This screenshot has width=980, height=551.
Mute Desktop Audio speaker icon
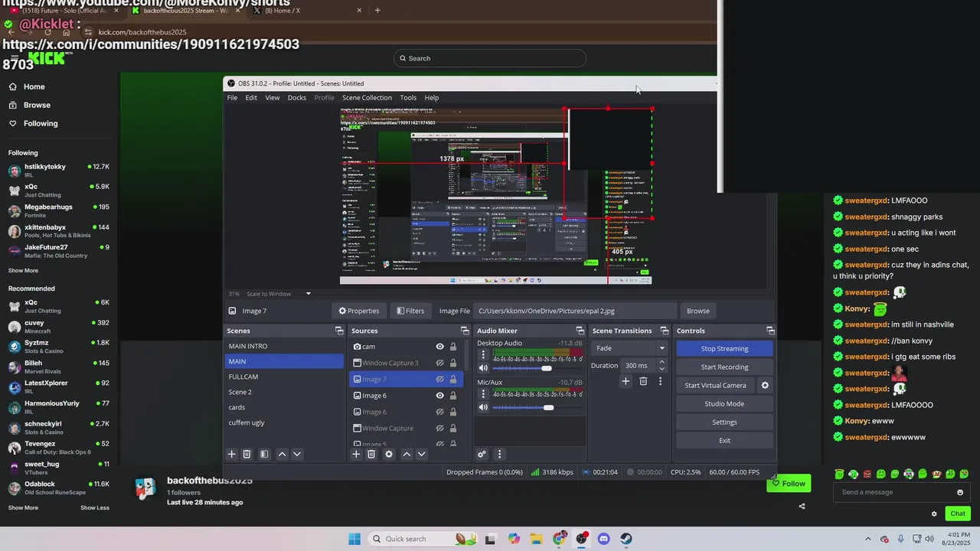tap(483, 368)
